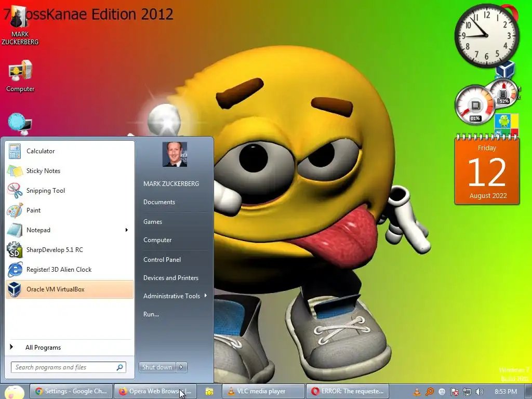The image size is (532, 399).
Task: Switch to Settings - Google Chrome taskbar window
Action: 71,391
